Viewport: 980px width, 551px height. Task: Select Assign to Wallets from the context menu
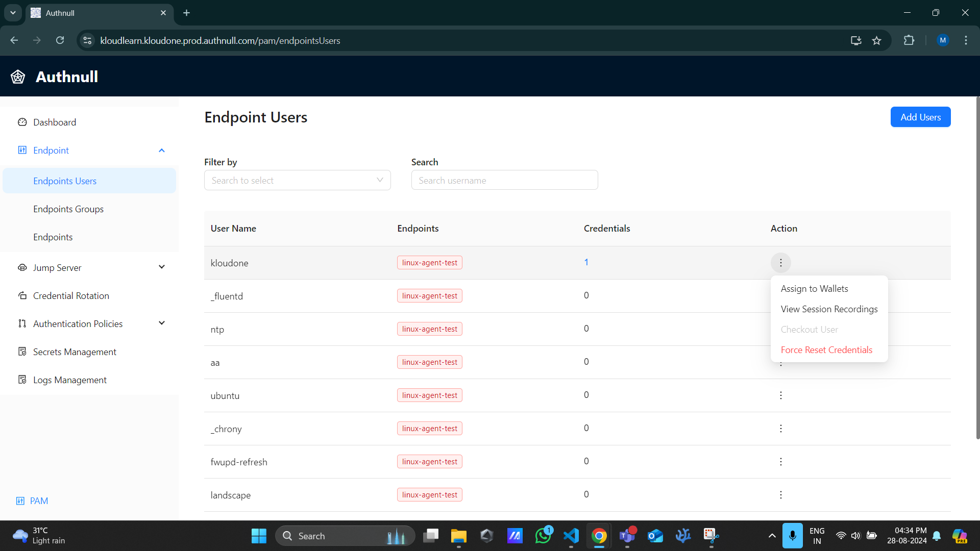(814, 288)
